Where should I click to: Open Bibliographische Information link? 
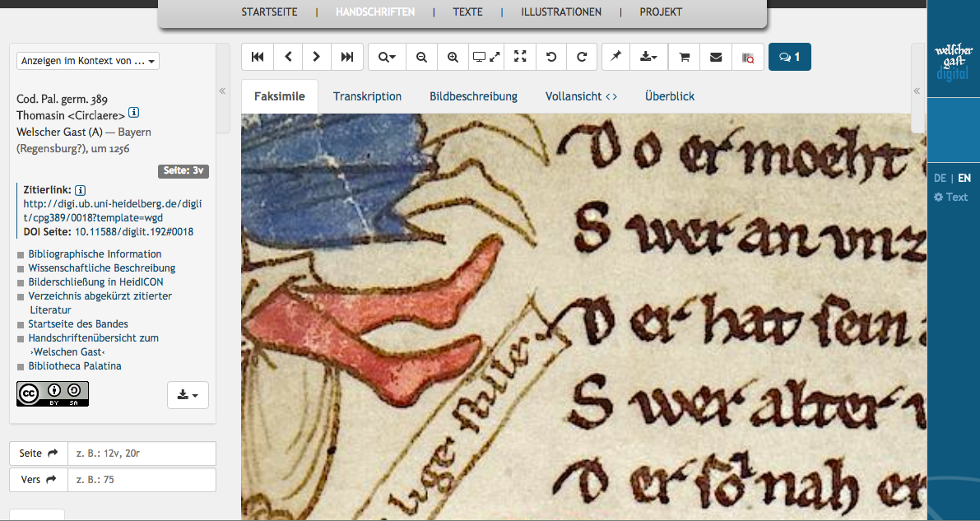point(95,254)
